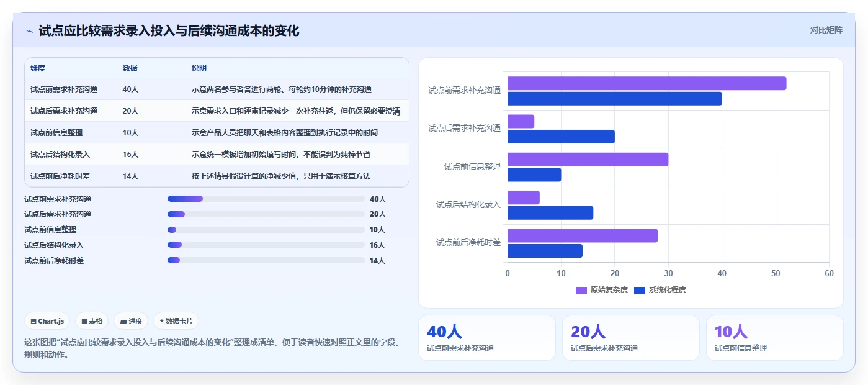Click the panel title 试点应比较需求录入投入
Screen dimensions: 868x385
(169, 30)
